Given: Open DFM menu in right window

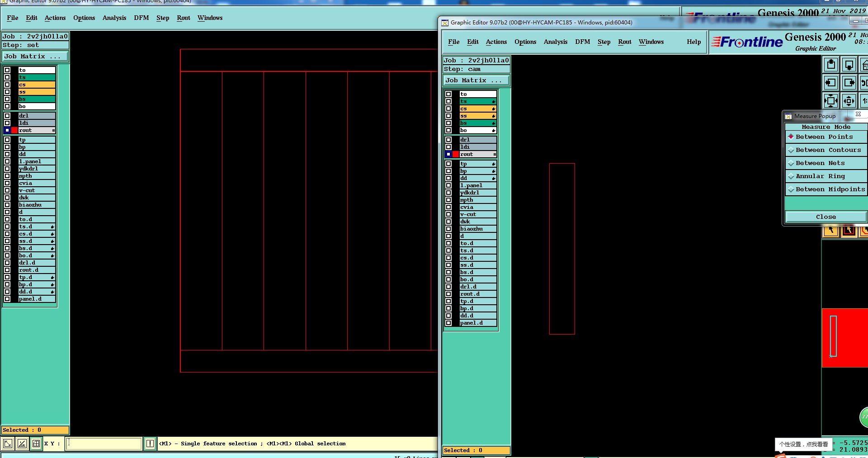Looking at the screenshot, I should pos(583,42).
